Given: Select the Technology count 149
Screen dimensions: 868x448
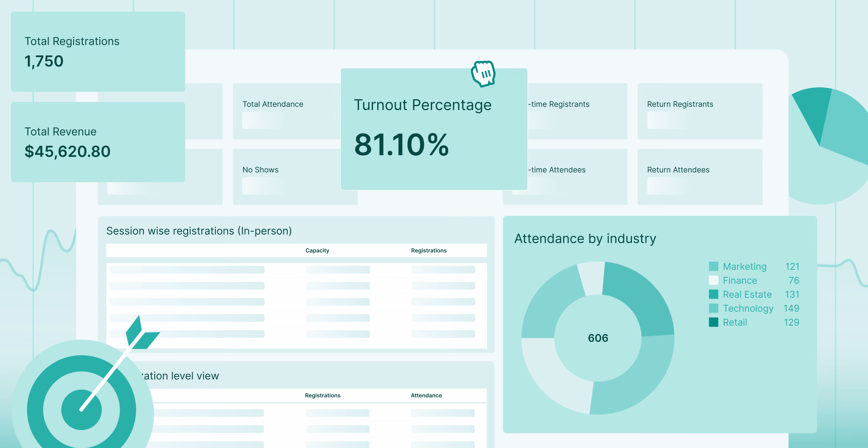Looking at the screenshot, I should click(791, 308).
